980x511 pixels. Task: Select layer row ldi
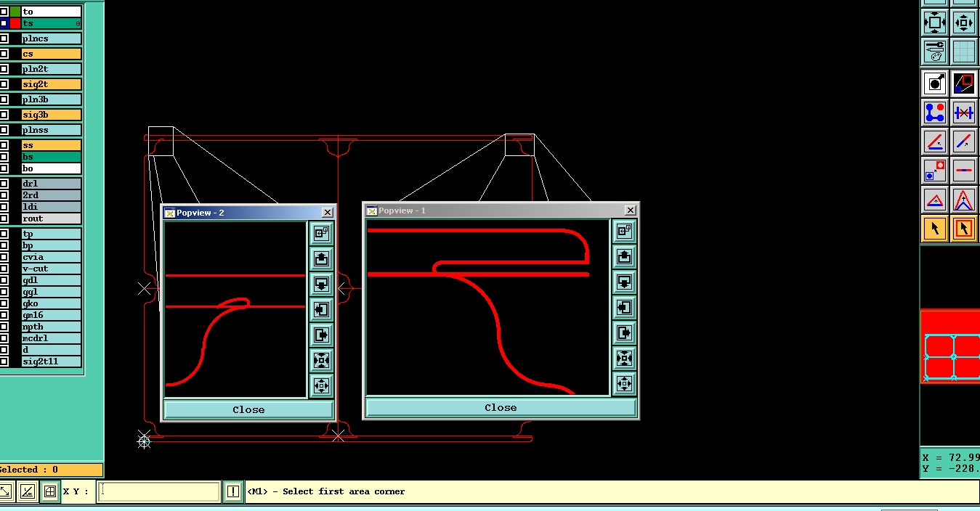pos(51,207)
